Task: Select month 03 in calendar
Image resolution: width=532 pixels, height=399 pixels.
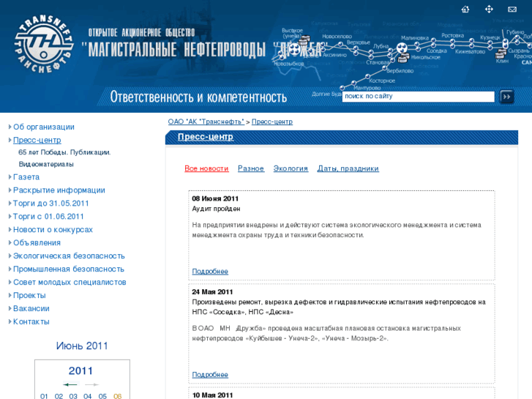Action: [x=73, y=396]
